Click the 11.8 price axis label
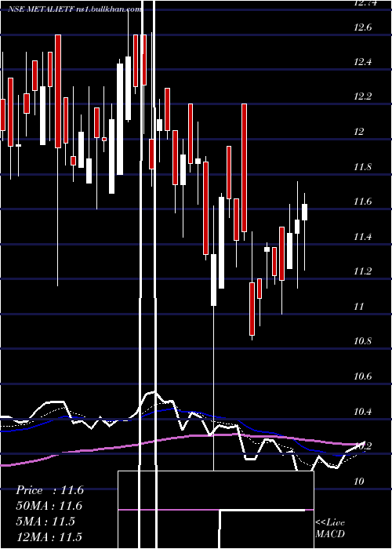Viewport: 392px width, 549px height. click(363, 166)
